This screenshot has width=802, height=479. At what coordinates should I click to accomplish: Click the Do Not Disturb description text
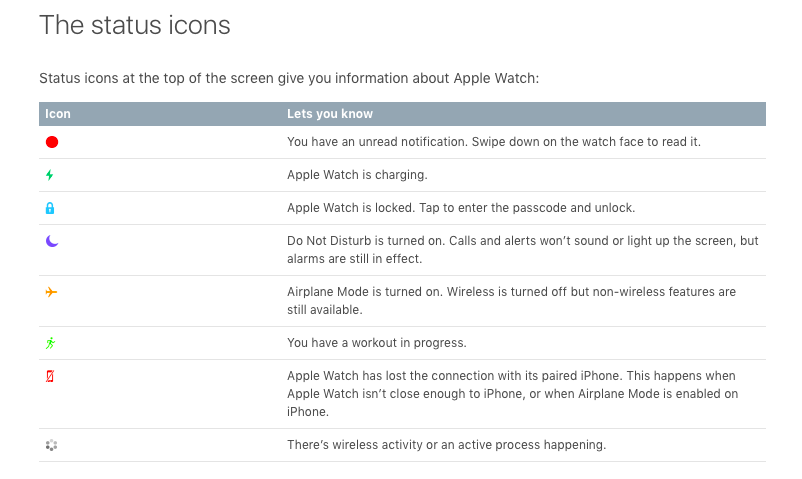pyautogui.click(x=523, y=250)
